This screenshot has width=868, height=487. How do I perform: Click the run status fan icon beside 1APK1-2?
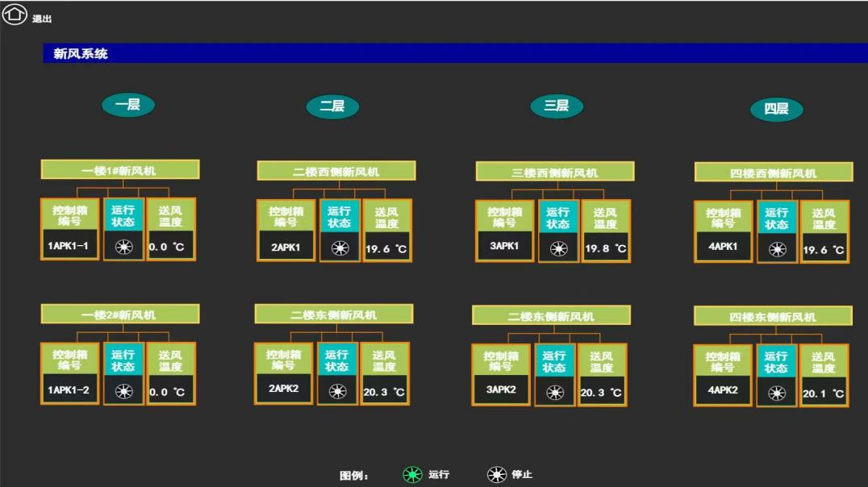(x=123, y=392)
